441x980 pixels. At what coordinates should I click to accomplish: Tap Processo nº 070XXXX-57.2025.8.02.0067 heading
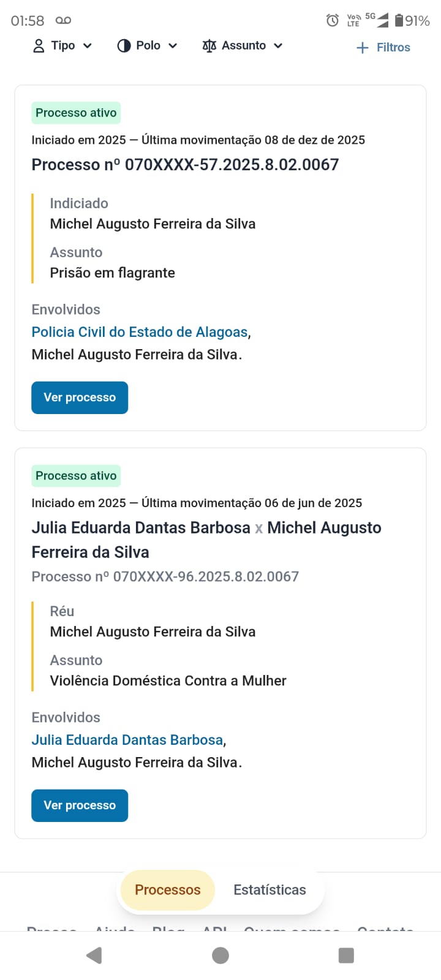(185, 165)
